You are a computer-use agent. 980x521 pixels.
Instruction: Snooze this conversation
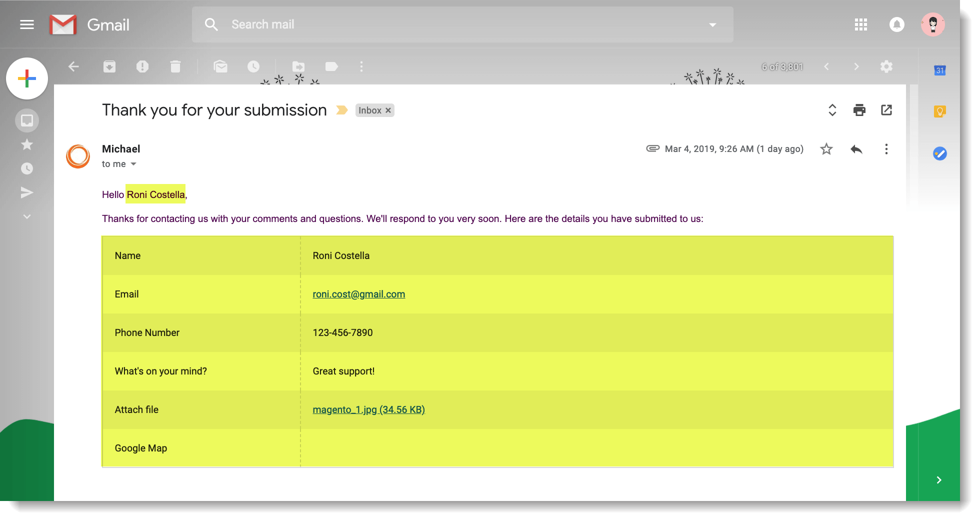(253, 66)
